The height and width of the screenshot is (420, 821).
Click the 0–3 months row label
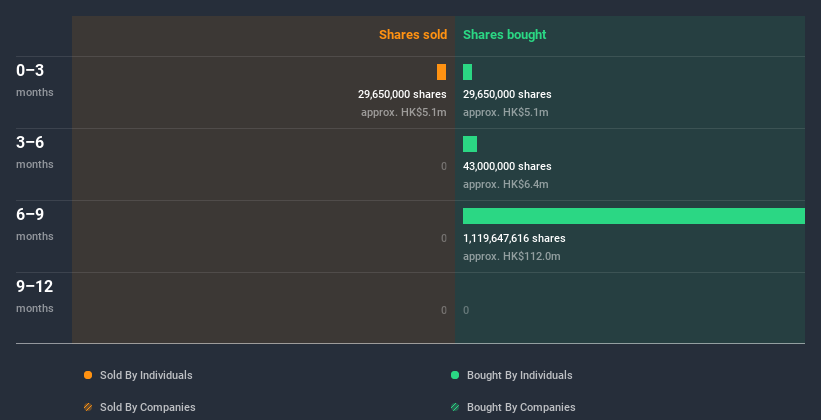click(35, 80)
